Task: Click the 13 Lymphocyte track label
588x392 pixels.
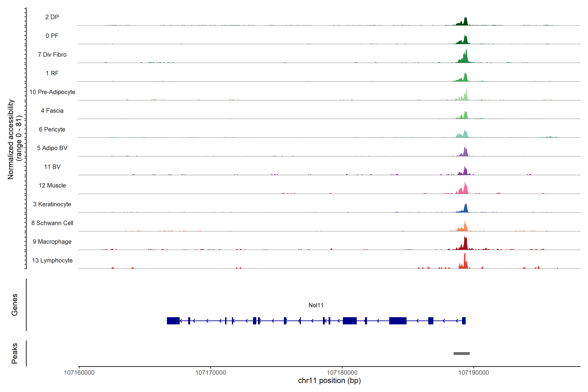Action: point(52,261)
